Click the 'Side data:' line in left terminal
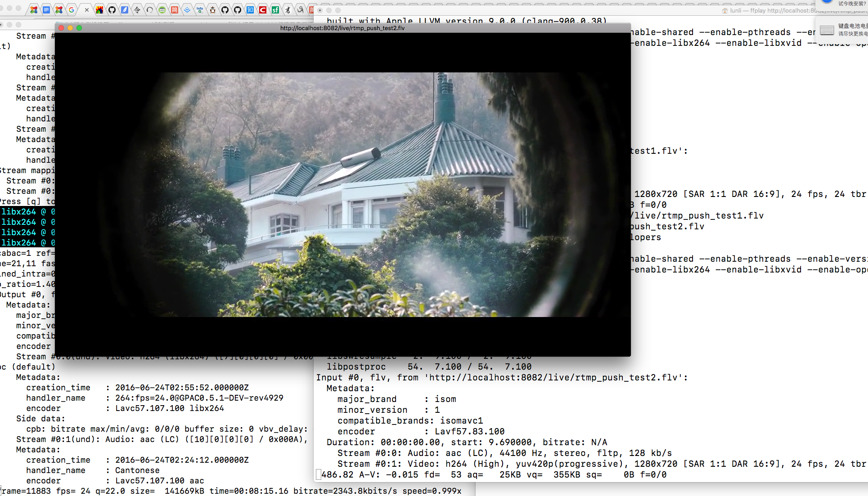 coord(40,419)
